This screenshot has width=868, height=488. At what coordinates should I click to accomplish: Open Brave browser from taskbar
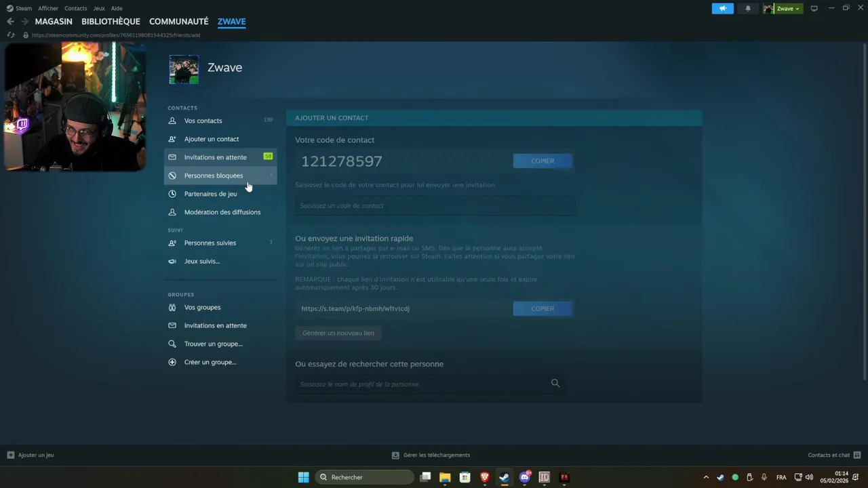[x=485, y=477]
